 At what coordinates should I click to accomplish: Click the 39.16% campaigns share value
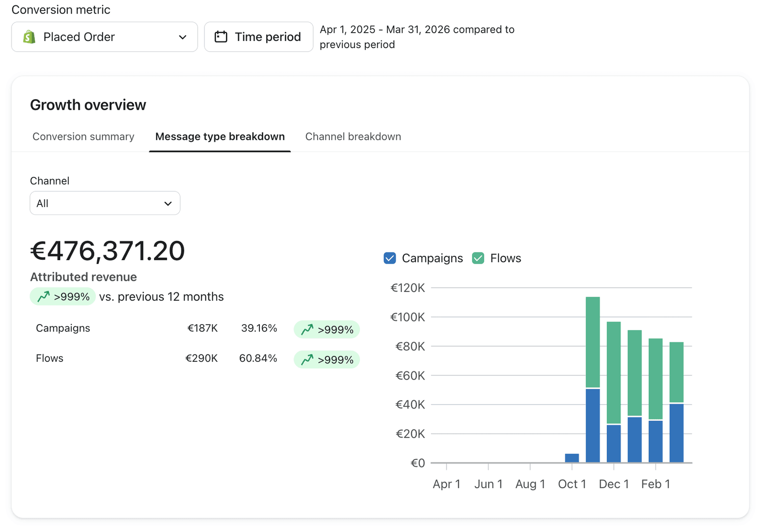point(259,328)
